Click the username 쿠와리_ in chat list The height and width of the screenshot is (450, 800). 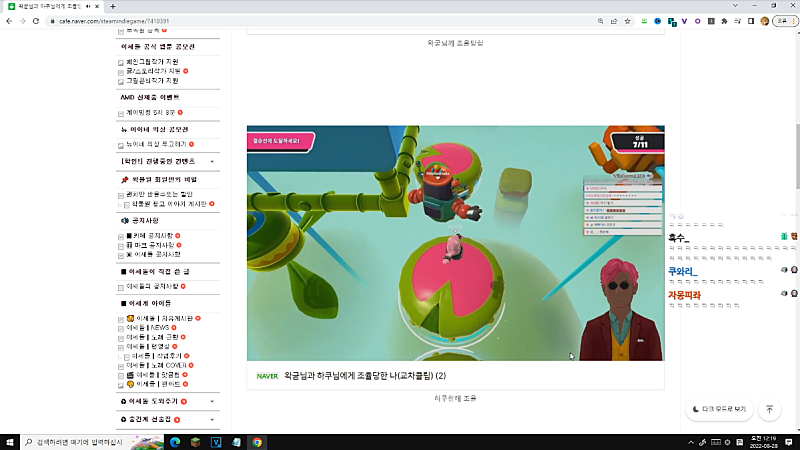pos(683,272)
